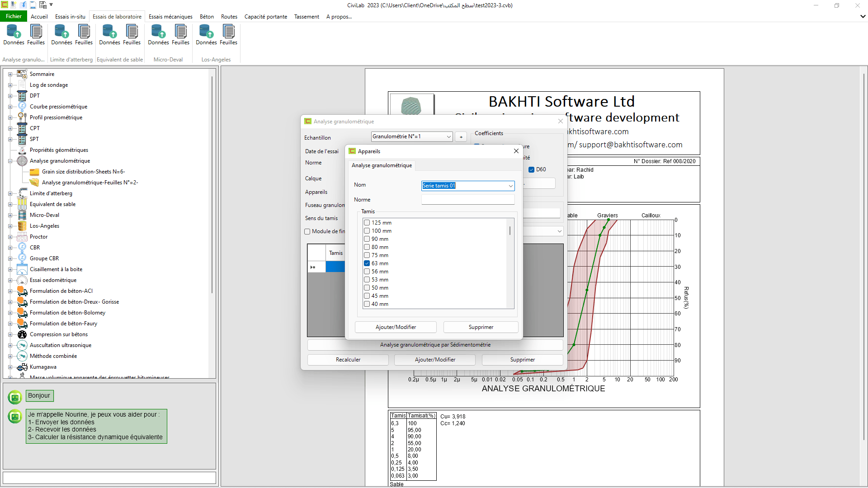Image resolution: width=868 pixels, height=488 pixels.
Task: Open Données for Los-Angeles
Action: point(206,35)
